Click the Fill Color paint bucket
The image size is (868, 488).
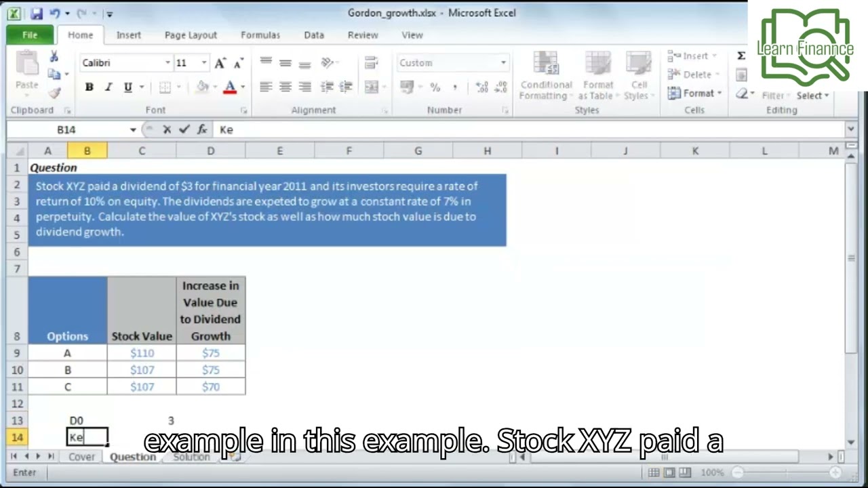coord(202,87)
